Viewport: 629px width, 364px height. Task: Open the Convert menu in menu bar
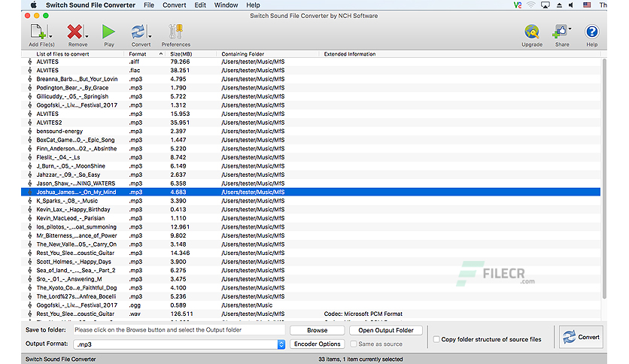tap(174, 5)
